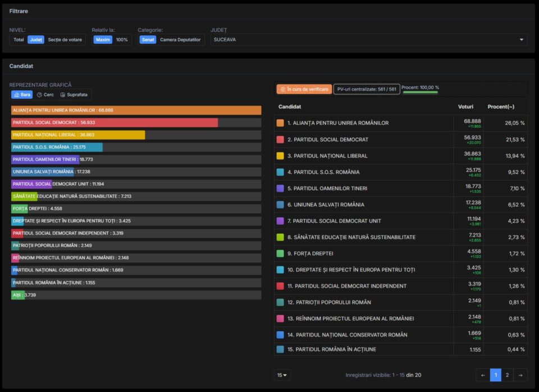This screenshot has height=392, width=539.
Task: Go to previous page with left arrow
Action: 483,375
